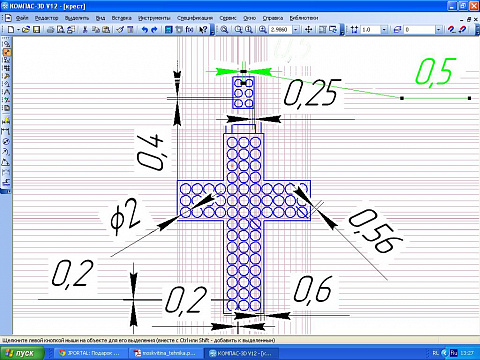Redo the undone action
The width and height of the screenshot is (480, 360).
click(154, 30)
